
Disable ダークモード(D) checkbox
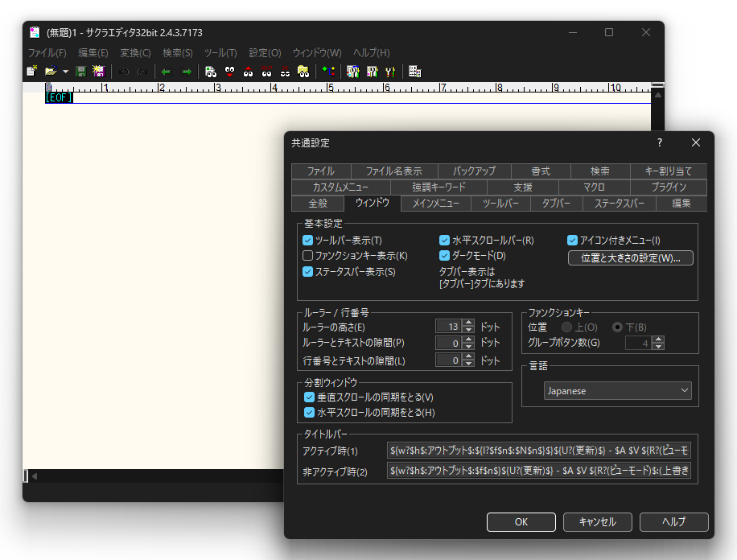444,256
